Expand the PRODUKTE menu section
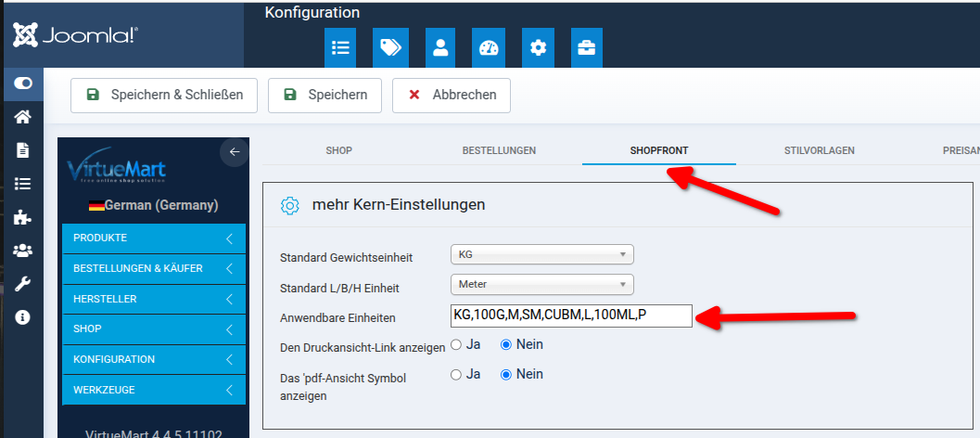 tap(154, 238)
